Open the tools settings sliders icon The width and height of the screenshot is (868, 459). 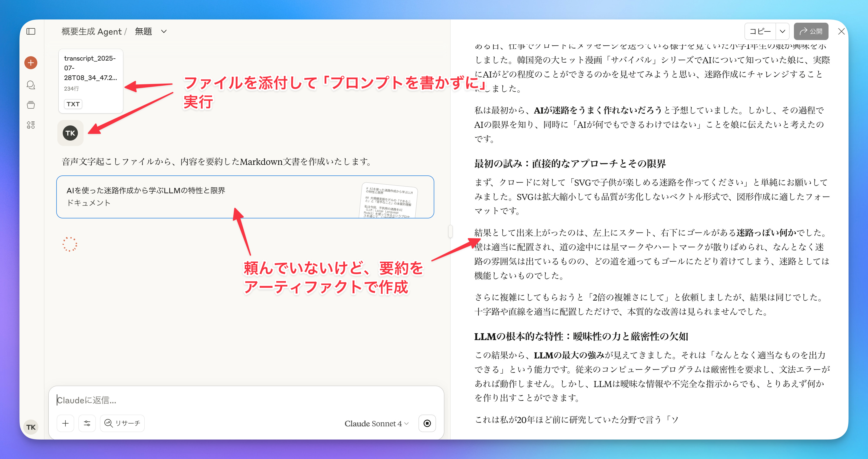pos(87,423)
